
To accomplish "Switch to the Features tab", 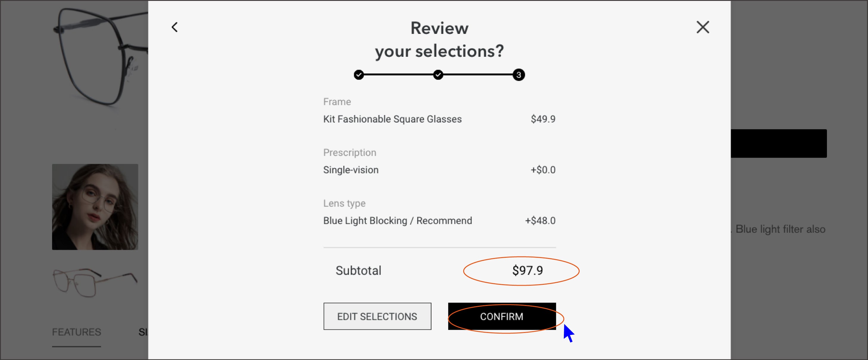I will click(x=76, y=332).
